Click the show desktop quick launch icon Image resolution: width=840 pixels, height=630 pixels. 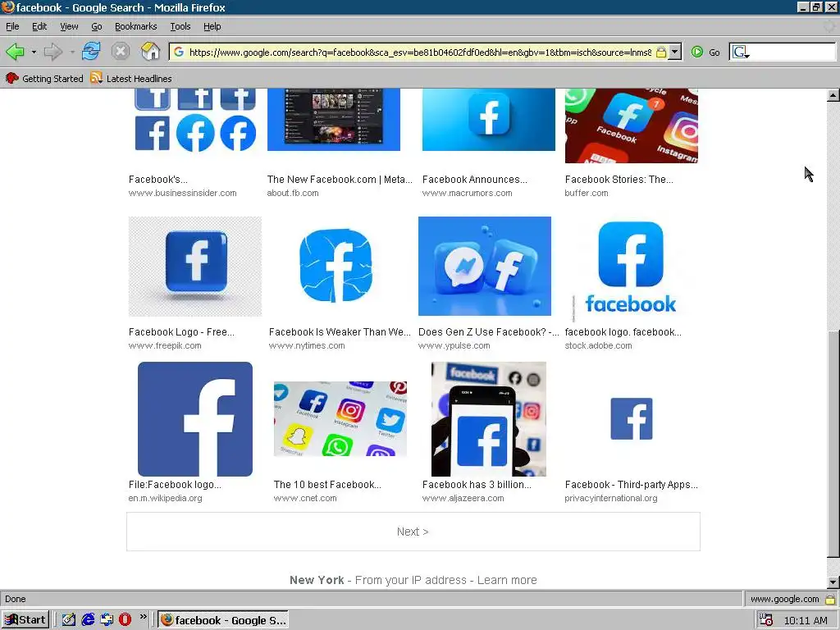click(x=107, y=620)
